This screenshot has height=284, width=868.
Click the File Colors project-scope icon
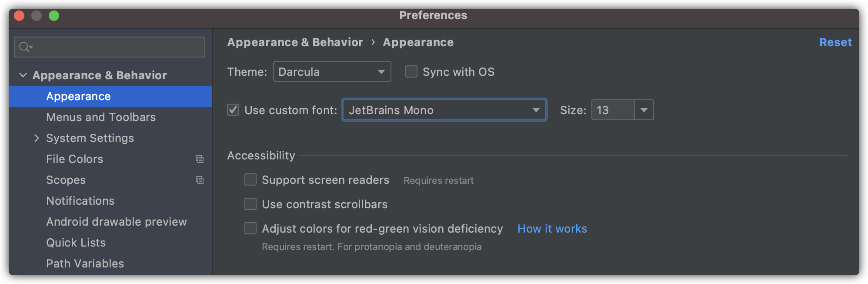(x=200, y=159)
